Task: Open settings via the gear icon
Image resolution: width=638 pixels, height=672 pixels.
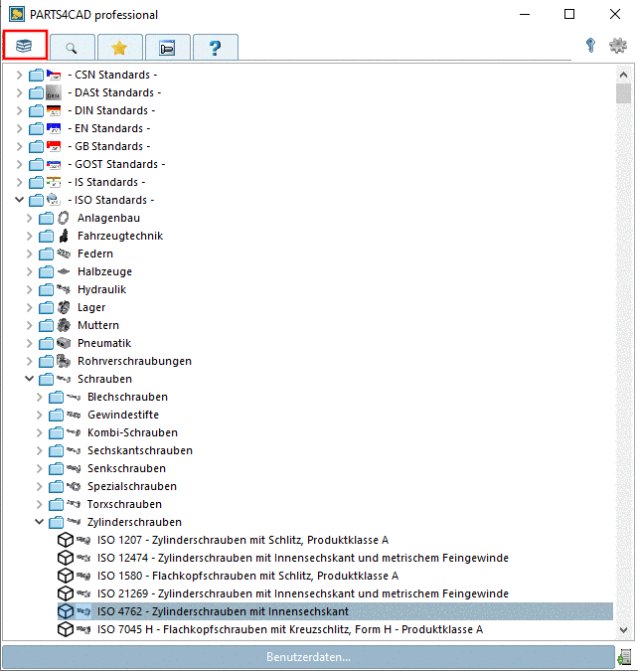Action: (618, 45)
